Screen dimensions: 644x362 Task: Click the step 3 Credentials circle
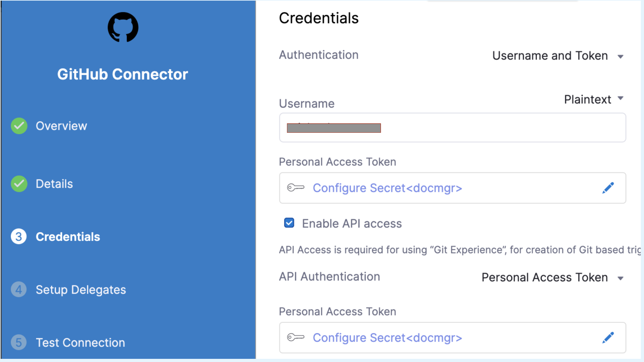(x=19, y=237)
